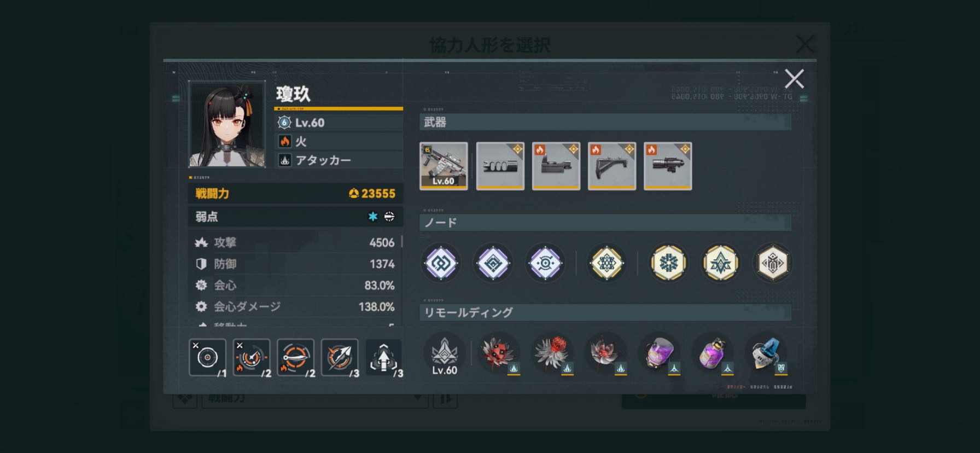
Task: Open the muzzle brake attachment slot
Action: (500, 166)
